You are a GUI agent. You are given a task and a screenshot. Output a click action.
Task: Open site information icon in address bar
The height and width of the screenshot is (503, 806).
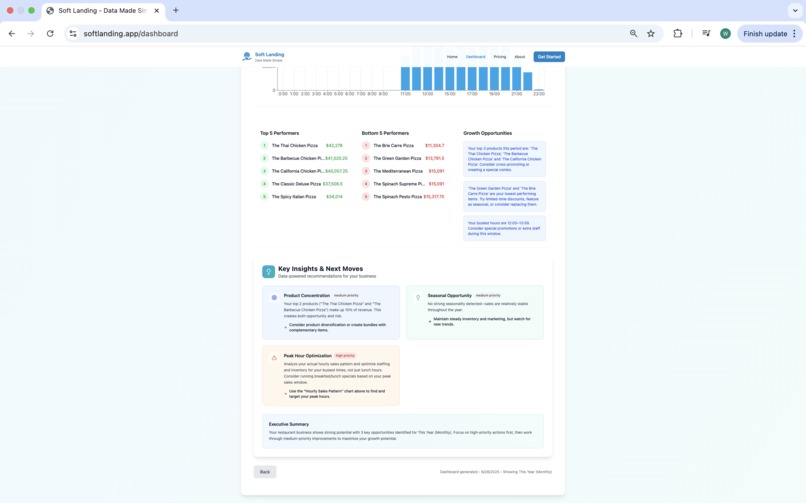pos(73,33)
